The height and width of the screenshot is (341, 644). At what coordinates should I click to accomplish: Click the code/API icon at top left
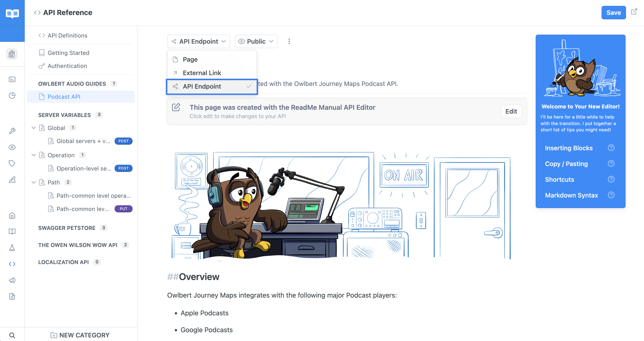(37, 12)
